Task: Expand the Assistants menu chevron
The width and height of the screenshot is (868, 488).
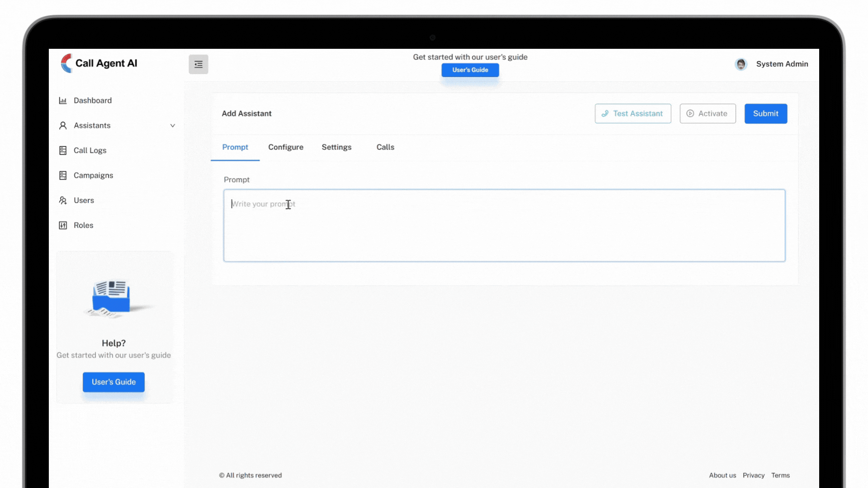Action: tap(172, 126)
